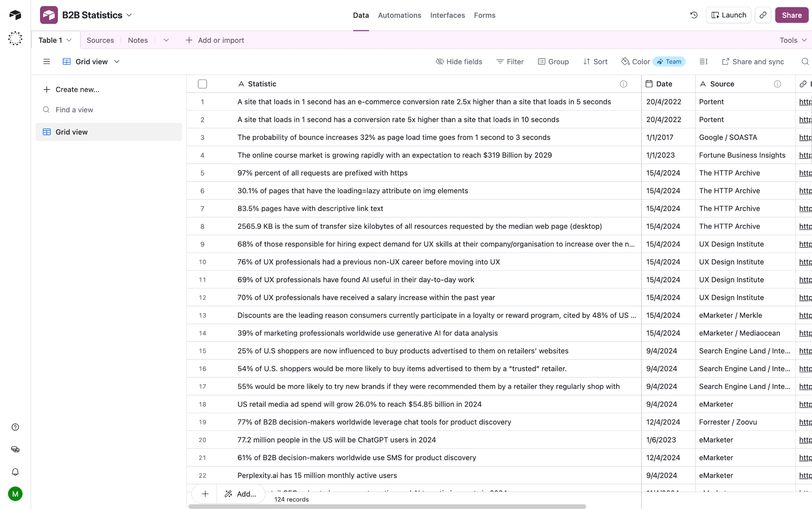Click the Launch button
The image size is (812, 509).
click(x=728, y=15)
